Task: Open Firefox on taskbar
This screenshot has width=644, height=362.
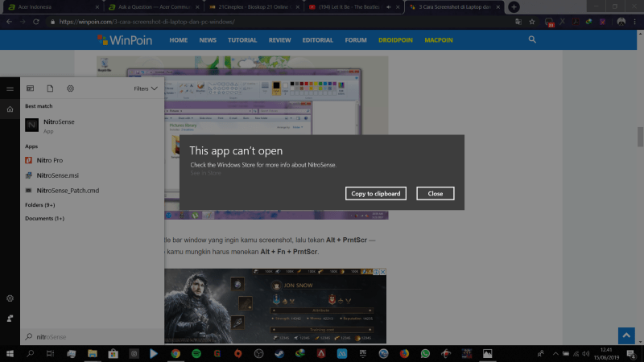Action: tap(404, 353)
